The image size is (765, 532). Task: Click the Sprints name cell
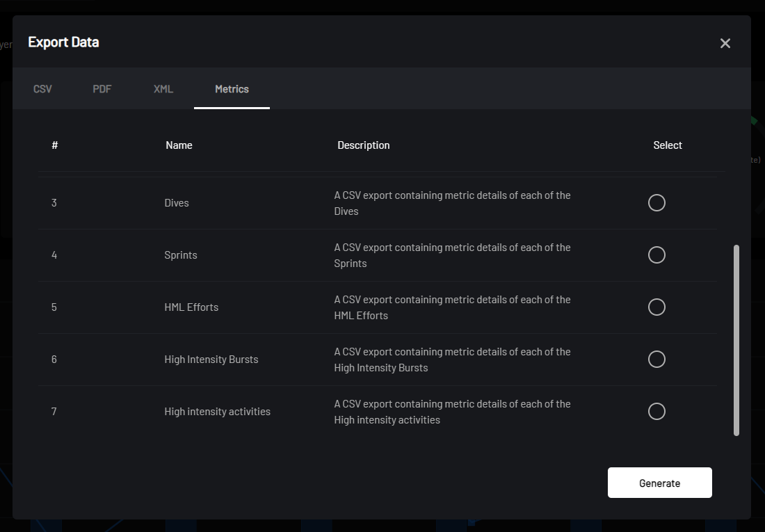click(181, 255)
